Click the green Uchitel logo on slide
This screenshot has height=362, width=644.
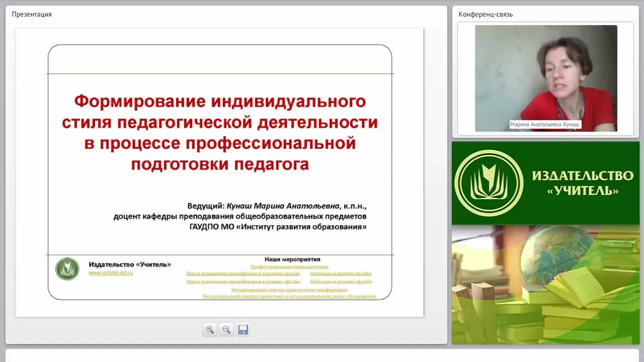click(67, 269)
